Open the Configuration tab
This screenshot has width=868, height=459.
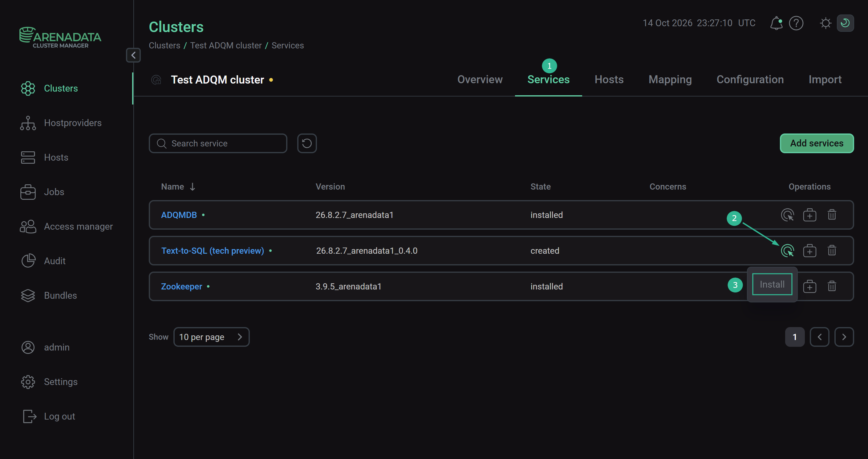pyautogui.click(x=750, y=80)
